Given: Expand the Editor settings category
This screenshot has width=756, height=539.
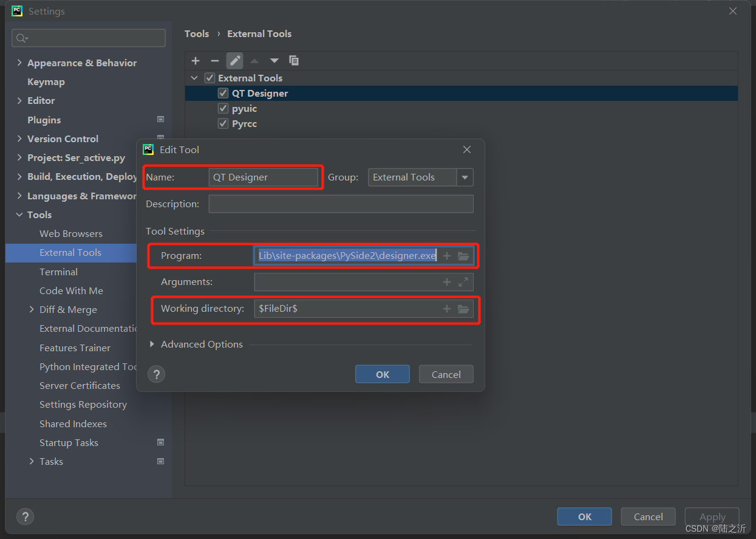Looking at the screenshot, I should click(x=19, y=100).
